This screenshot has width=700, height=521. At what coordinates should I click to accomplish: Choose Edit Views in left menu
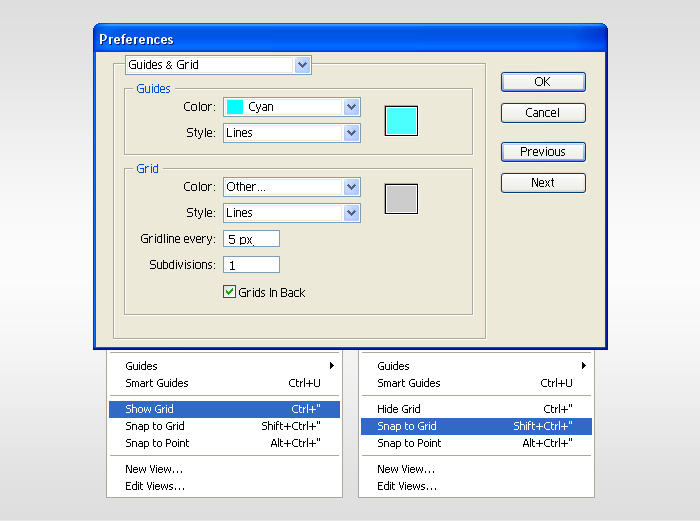tap(225, 486)
